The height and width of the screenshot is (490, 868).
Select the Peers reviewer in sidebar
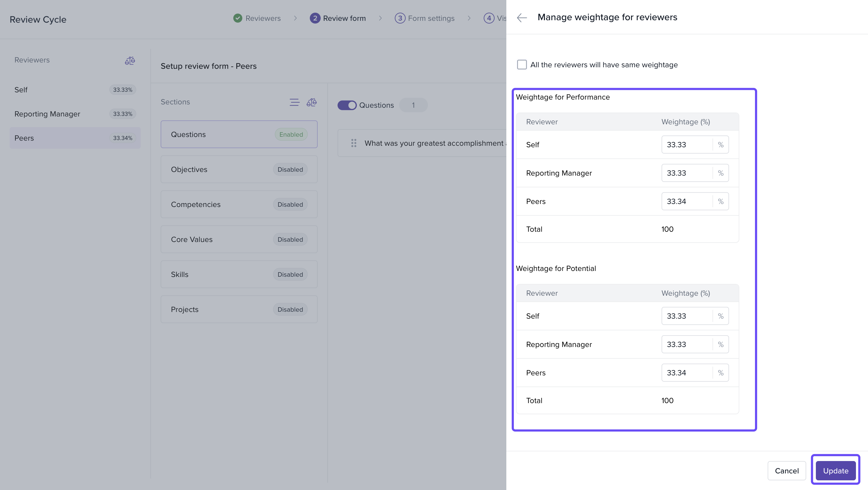75,138
